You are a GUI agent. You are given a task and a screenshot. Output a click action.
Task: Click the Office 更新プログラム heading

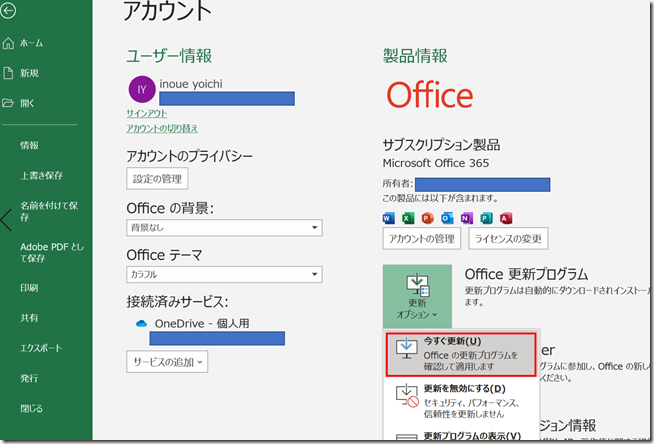(526, 274)
